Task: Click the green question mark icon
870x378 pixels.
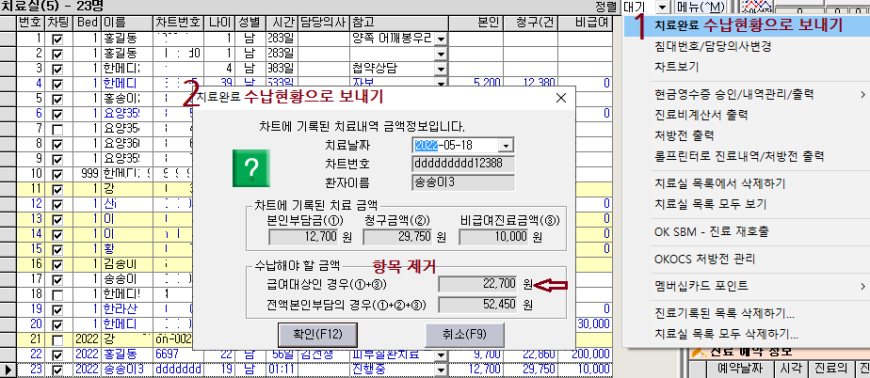Action: [x=252, y=168]
